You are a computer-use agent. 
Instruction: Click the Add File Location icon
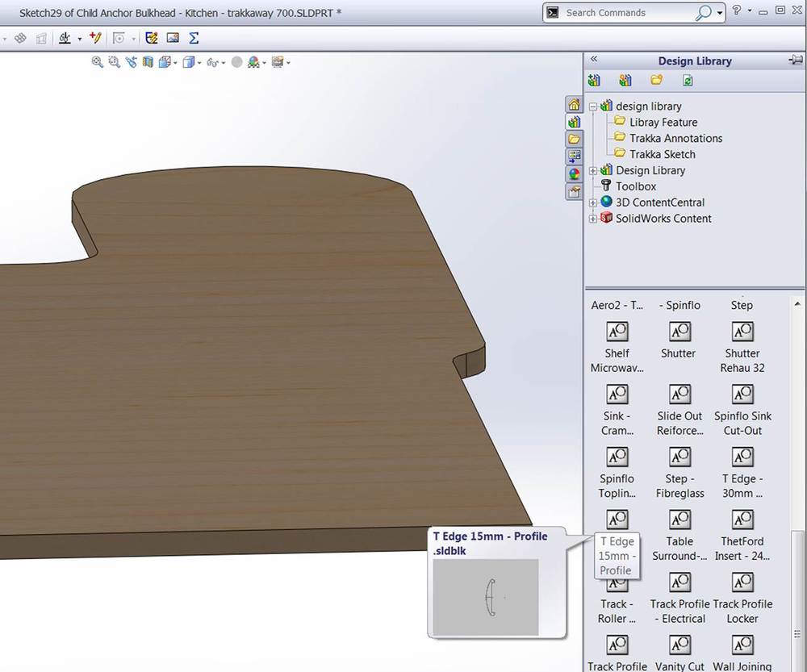point(625,81)
